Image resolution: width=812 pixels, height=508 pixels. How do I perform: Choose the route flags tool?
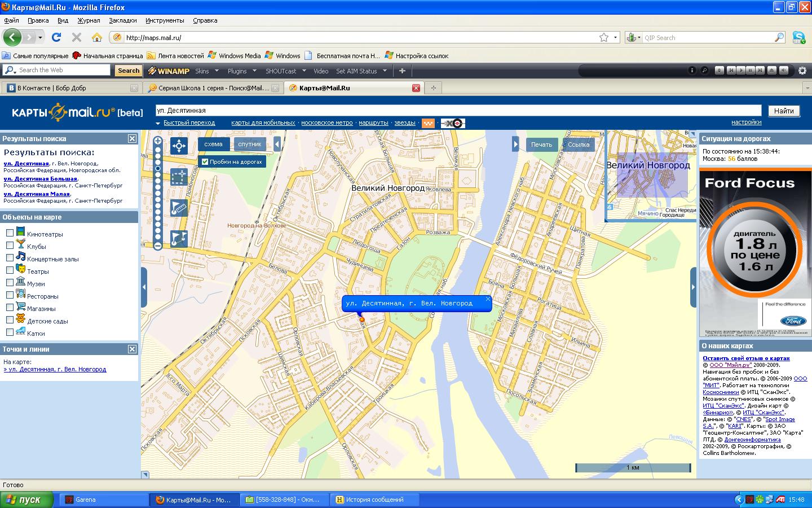[x=179, y=239]
